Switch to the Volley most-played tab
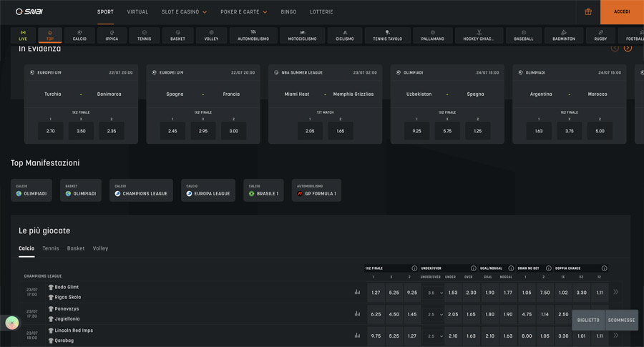644x347 pixels. point(100,248)
